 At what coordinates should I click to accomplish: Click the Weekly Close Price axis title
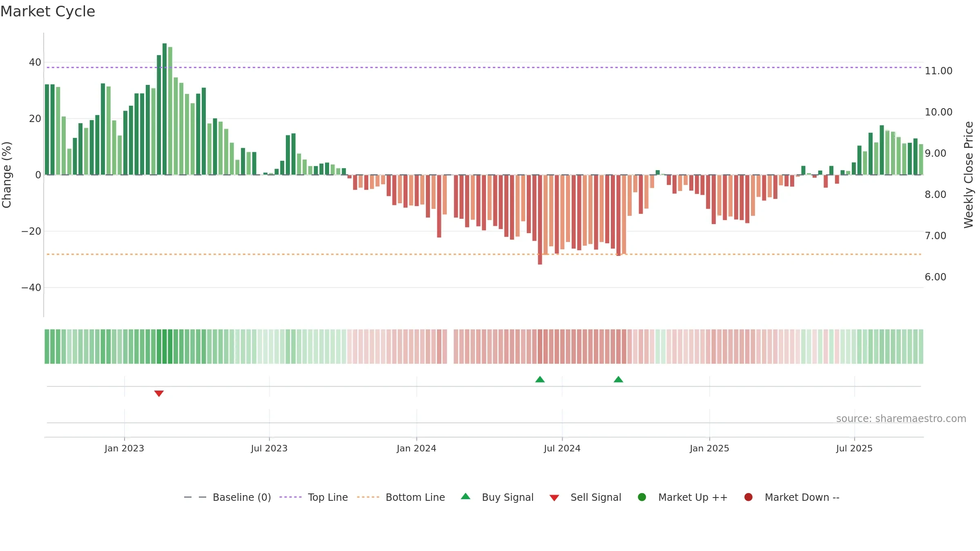tap(969, 175)
